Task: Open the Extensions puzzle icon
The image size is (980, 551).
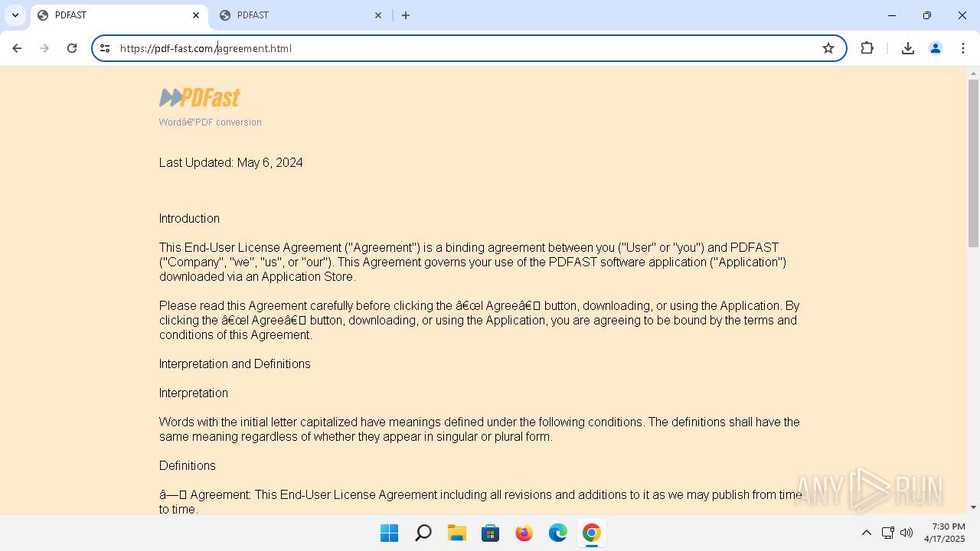Action: [867, 48]
